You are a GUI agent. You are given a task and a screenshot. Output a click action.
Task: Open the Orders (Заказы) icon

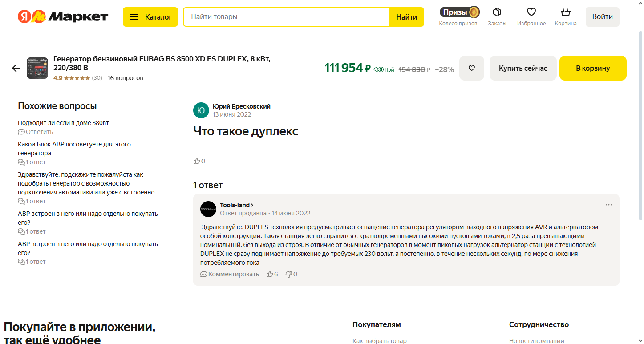click(x=497, y=12)
